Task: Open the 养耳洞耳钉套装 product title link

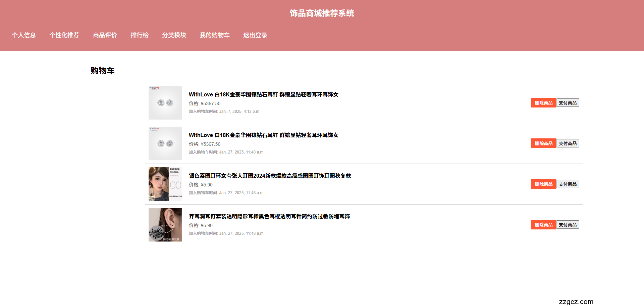Action: [x=269, y=216]
